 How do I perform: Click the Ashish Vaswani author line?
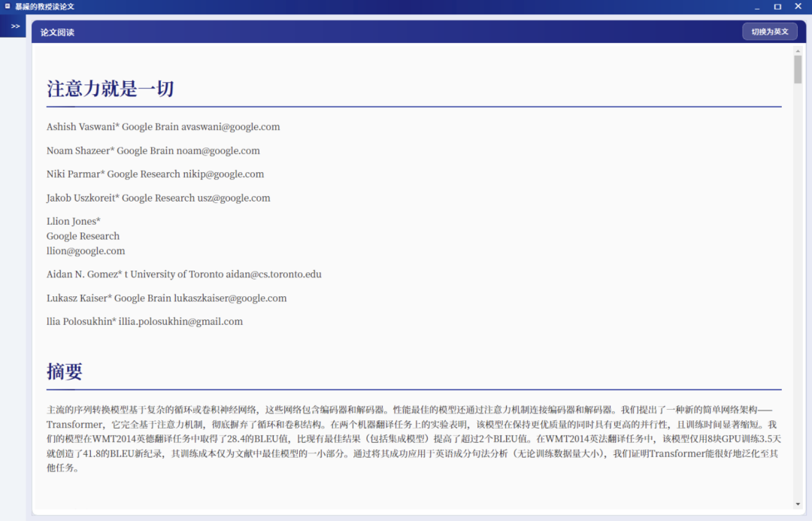(163, 127)
